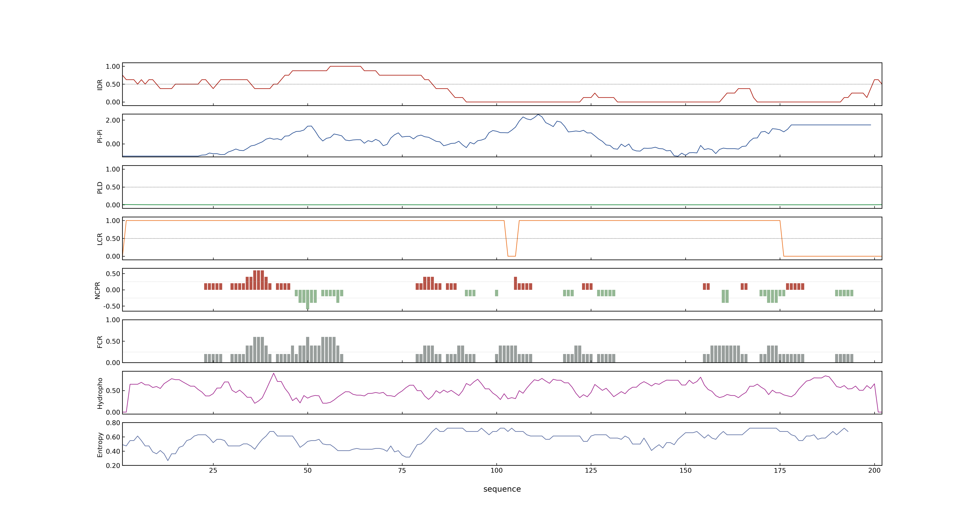
Task: Click x-axis tick label 125
Action: [x=591, y=470]
